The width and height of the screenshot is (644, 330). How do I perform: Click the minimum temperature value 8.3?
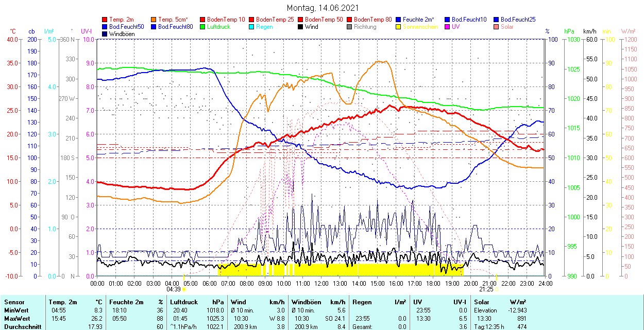tap(98, 310)
